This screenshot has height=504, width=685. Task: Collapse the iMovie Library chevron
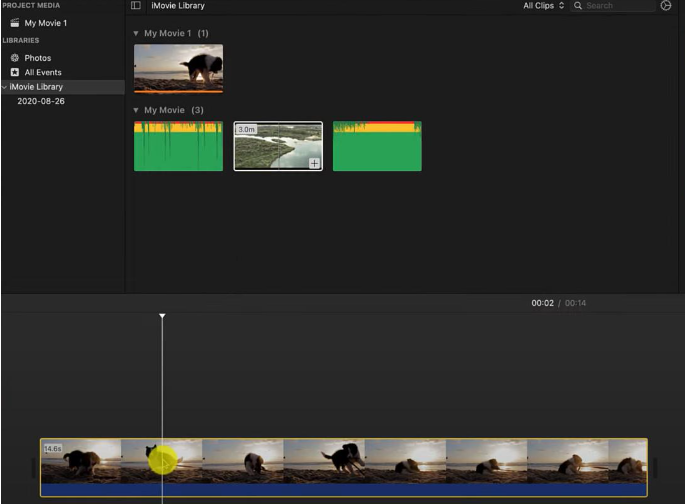(x=4, y=87)
